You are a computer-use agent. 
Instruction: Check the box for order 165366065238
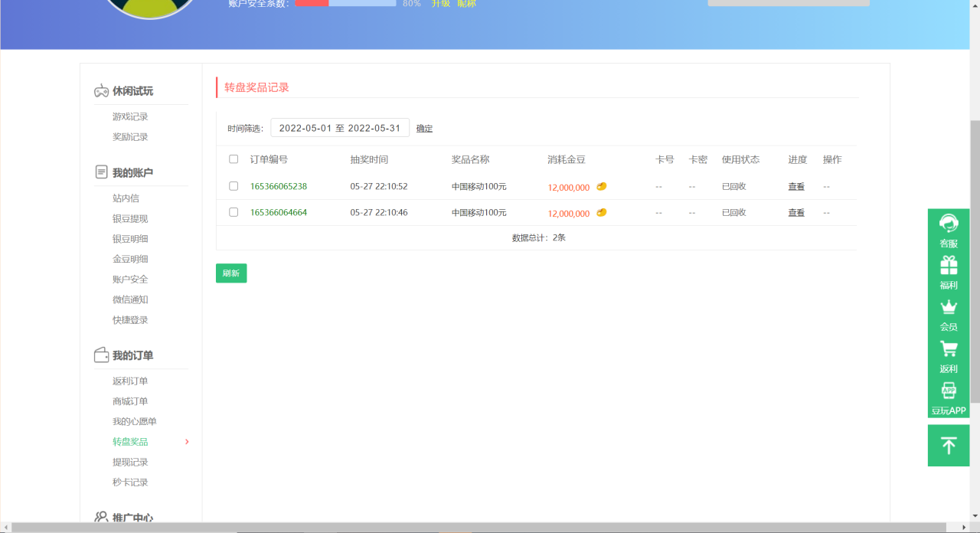click(x=234, y=186)
